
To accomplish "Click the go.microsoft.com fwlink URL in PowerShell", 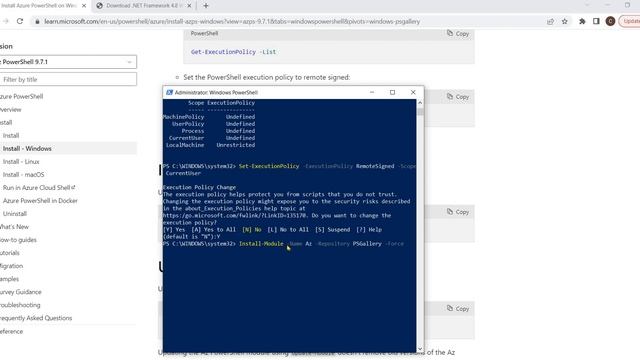I will [x=235, y=216].
